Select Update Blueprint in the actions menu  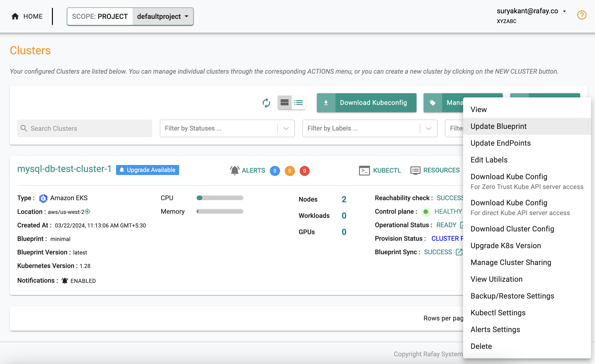527,126
